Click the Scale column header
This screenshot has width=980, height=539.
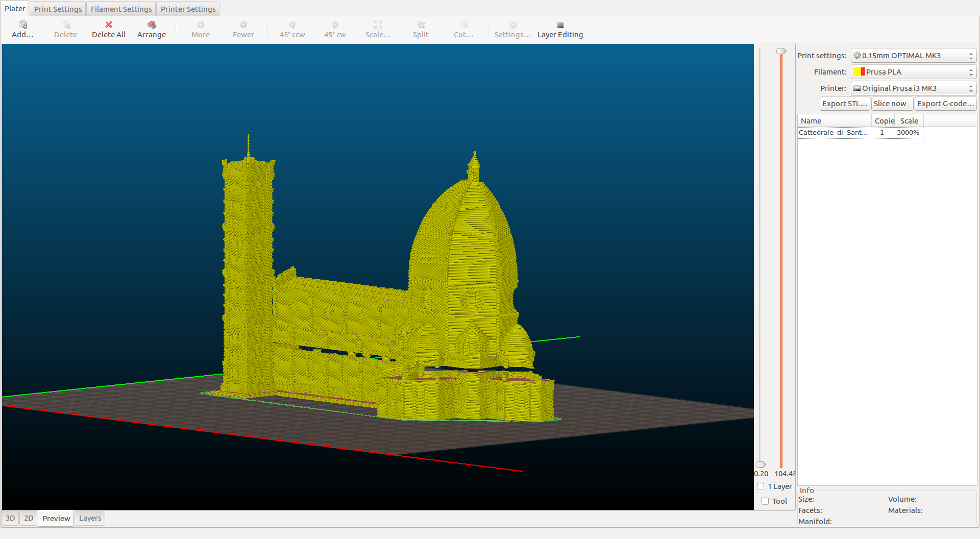tap(909, 121)
